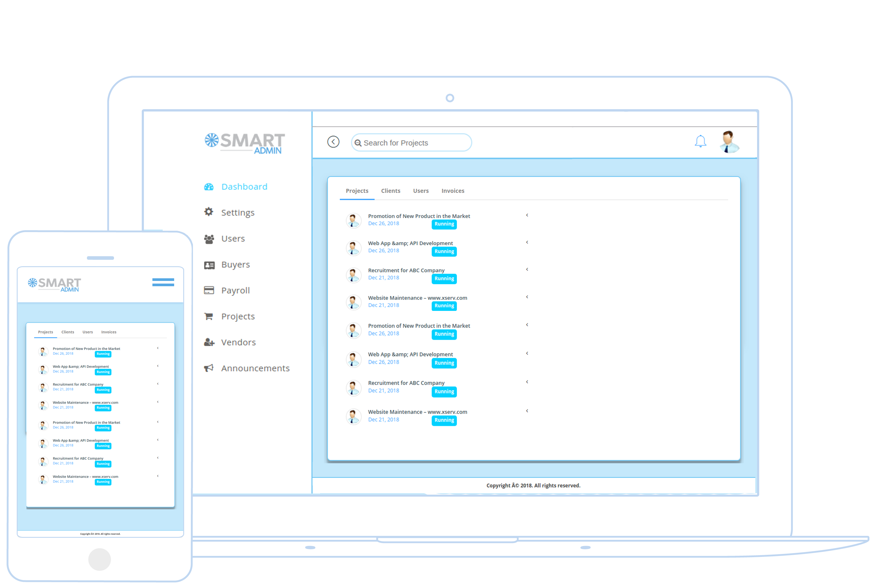Click Running badge on first Recruitment project

point(444,279)
